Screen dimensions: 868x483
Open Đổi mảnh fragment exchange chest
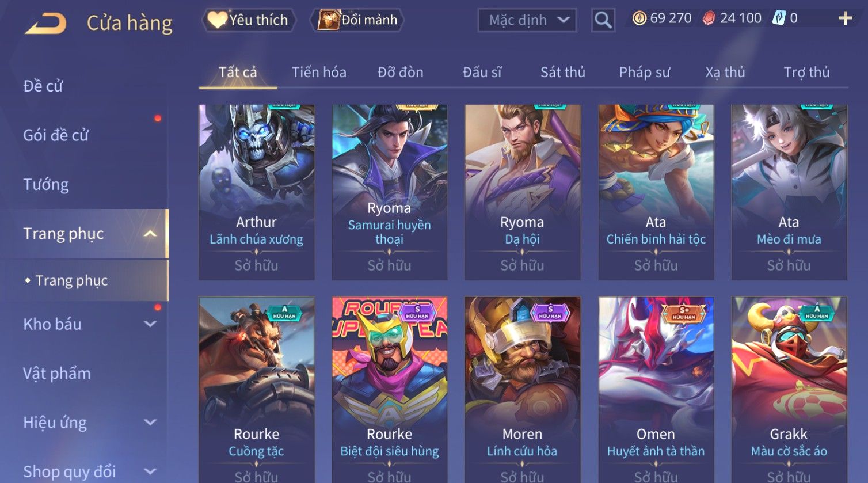(x=357, y=20)
